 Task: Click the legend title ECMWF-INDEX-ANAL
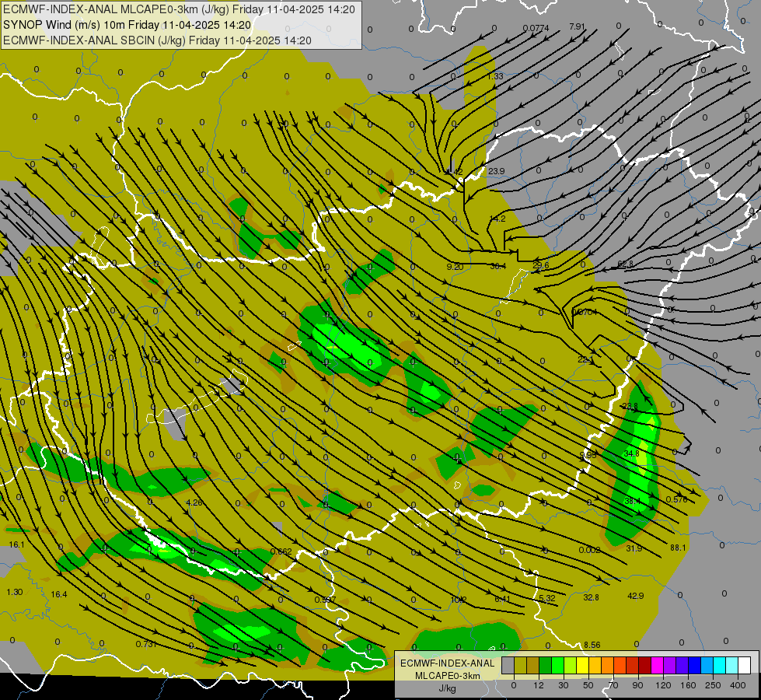click(x=447, y=663)
